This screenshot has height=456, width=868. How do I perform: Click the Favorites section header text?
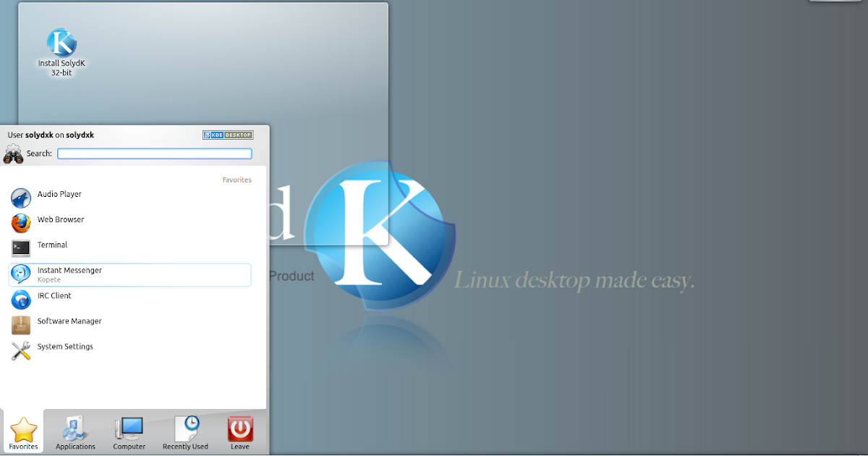[x=237, y=180]
